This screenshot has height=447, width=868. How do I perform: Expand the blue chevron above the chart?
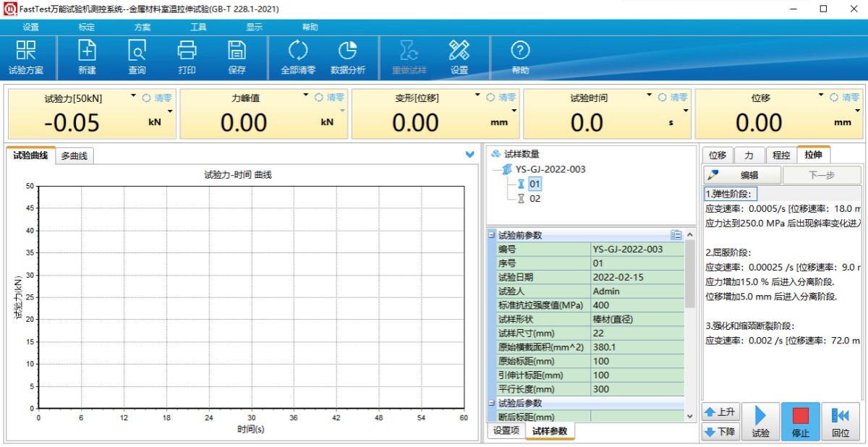tap(469, 154)
